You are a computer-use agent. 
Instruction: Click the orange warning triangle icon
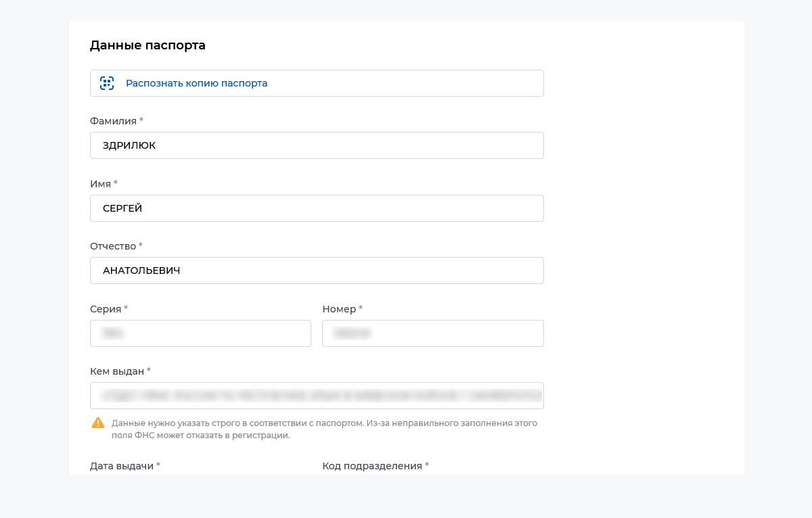pos(98,423)
